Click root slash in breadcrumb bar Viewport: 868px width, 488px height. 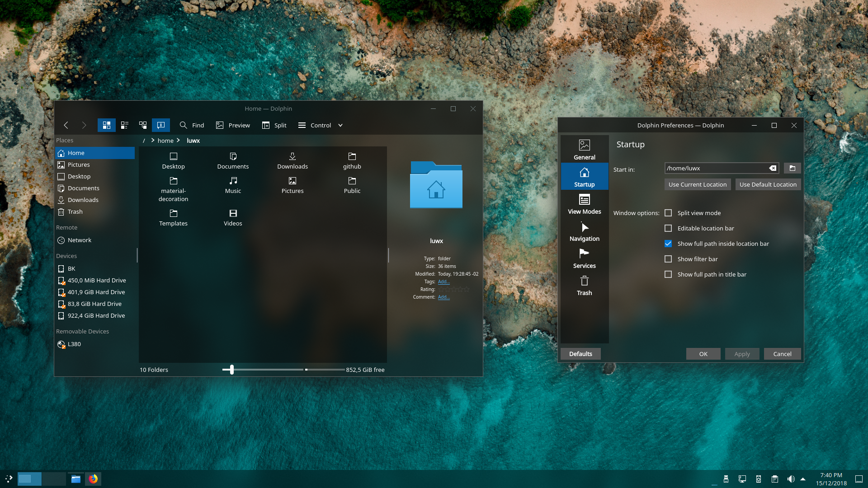(144, 141)
